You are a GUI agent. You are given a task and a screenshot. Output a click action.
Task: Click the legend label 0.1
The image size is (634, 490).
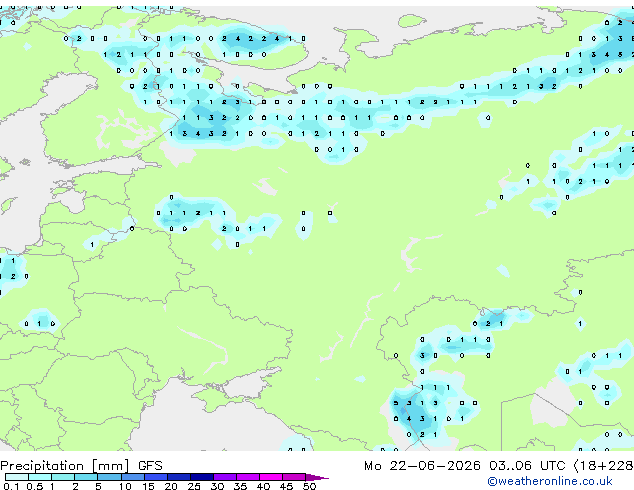11,486
